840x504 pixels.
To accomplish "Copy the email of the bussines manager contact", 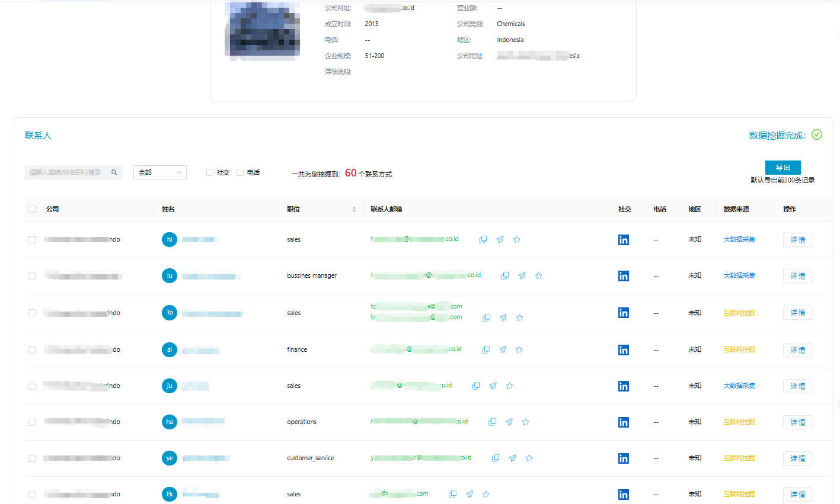I will click(x=505, y=276).
